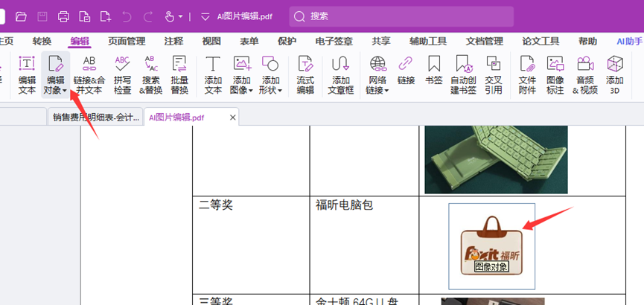Screen dimensions: 644x305
Task: Click the 书签 bookmark icon
Action: [433, 74]
